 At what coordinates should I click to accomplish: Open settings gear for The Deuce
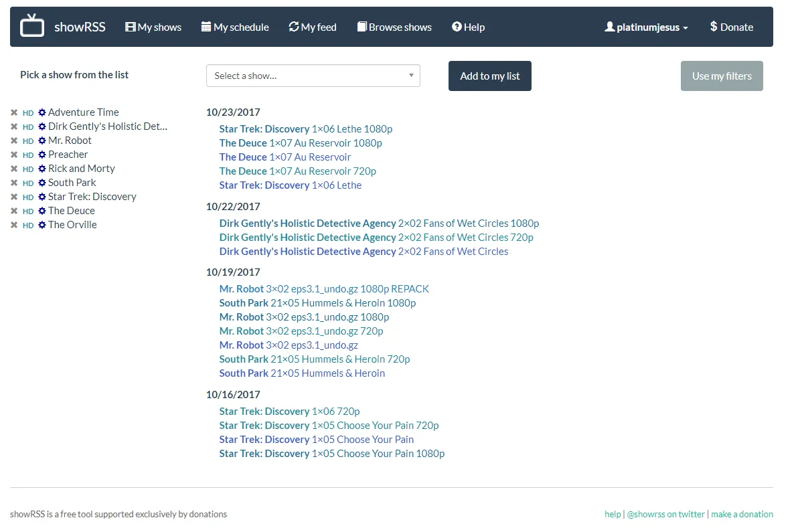click(x=42, y=211)
